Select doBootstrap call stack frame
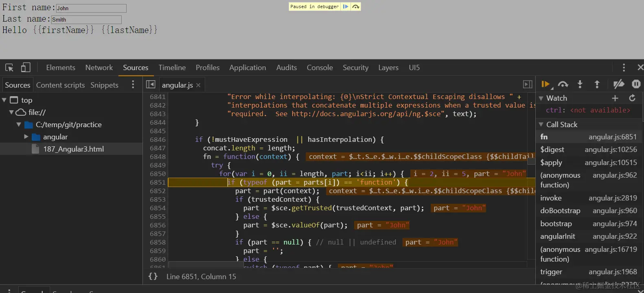The height and width of the screenshot is (293, 644). pyautogui.click(x=589, y=211)
